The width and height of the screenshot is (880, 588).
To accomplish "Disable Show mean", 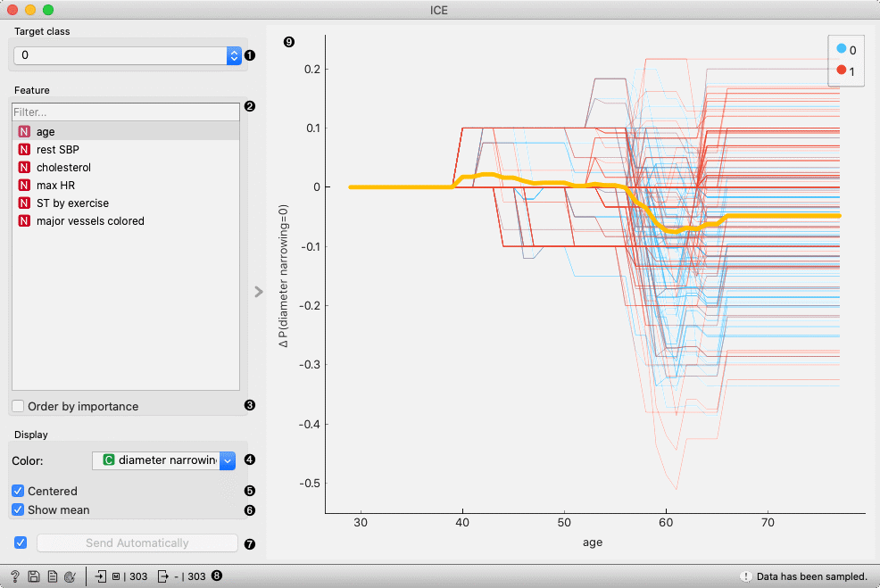I will 19,509.
